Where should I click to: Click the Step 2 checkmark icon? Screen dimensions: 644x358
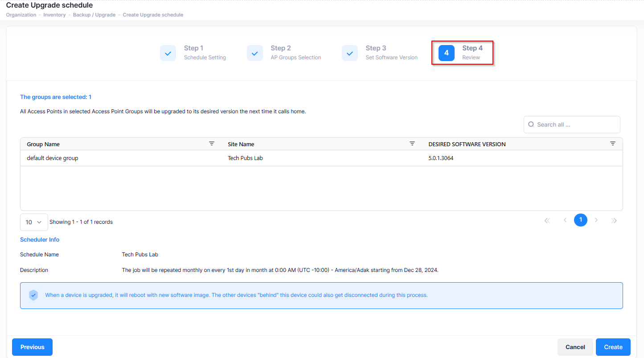pos(254,53)
